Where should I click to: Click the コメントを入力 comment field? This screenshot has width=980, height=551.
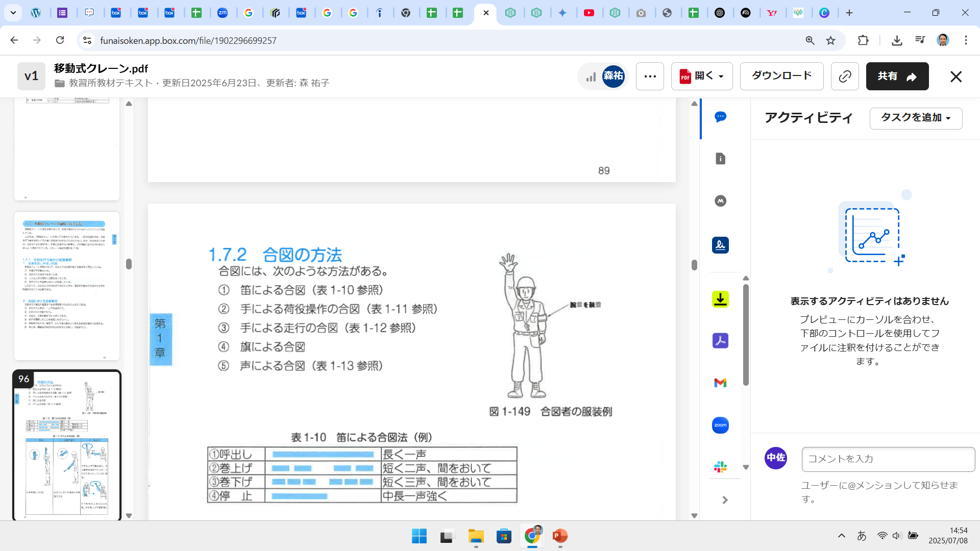point(888,459)
